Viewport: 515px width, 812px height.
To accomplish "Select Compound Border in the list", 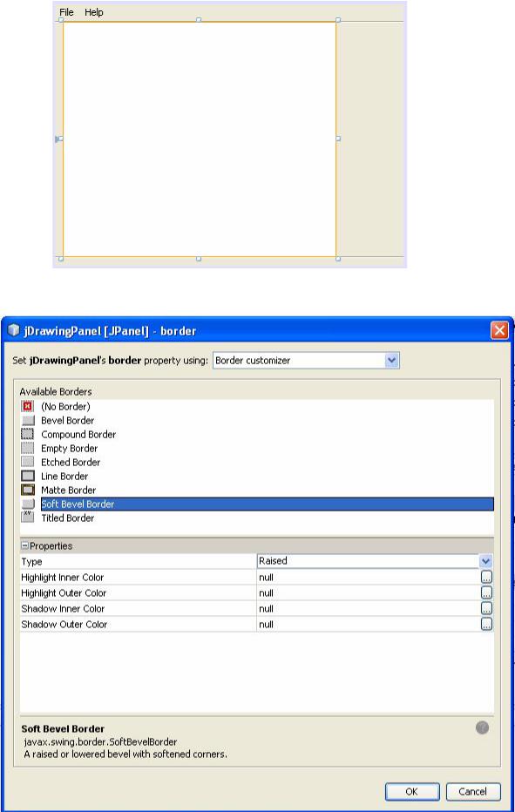I will [x=78, y=435].
